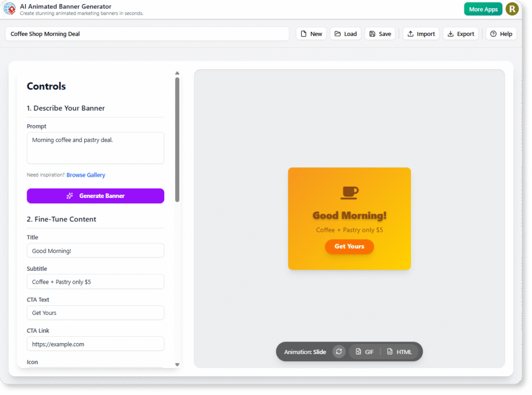The height and width of the screenshot is (395, 532).
Task: Select the Title field containing Good Morning!
Action: [x=95, y=251]
